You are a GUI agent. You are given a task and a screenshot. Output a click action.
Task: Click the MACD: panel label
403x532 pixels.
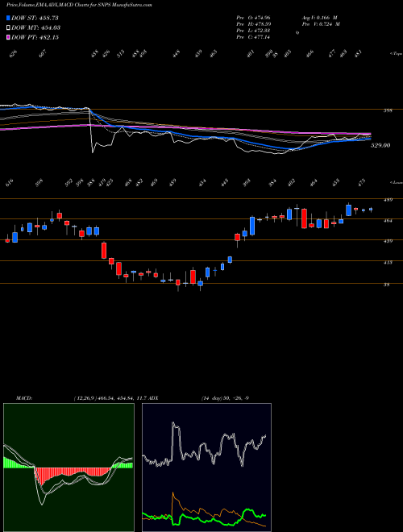coord(23,398)
